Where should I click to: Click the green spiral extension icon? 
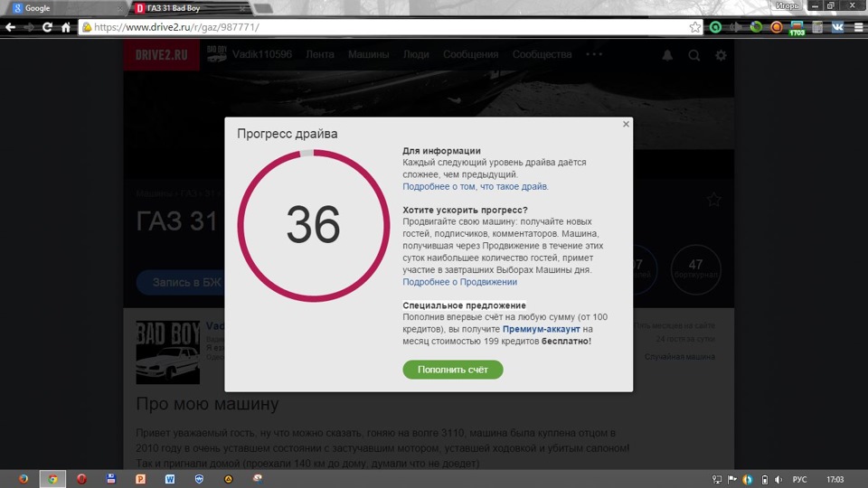click(715, 27)
